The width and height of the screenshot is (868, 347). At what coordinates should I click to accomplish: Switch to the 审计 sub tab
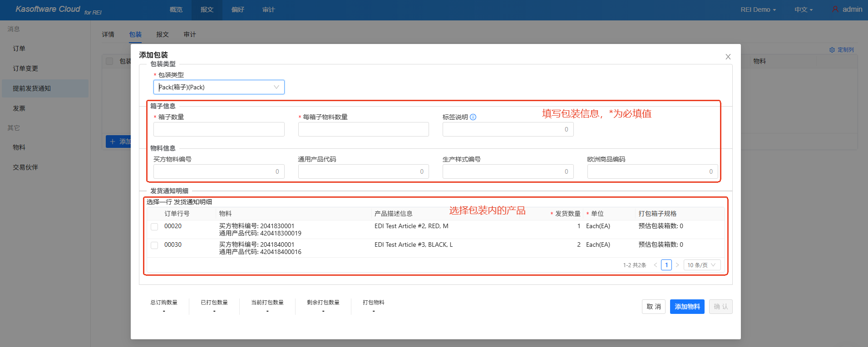(190, 34)
